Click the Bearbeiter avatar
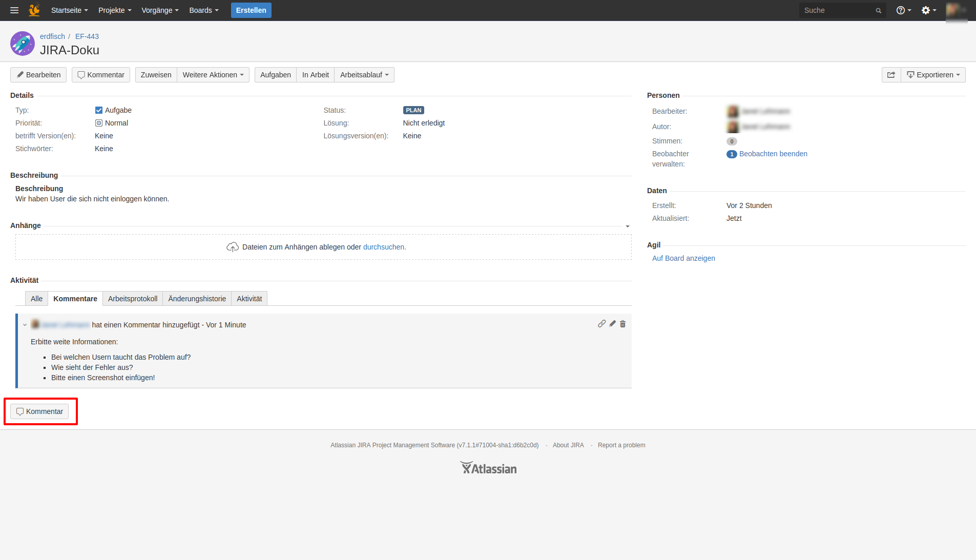Image resolution: width=976 pixels, height=560 pixels. click(733, 111)
